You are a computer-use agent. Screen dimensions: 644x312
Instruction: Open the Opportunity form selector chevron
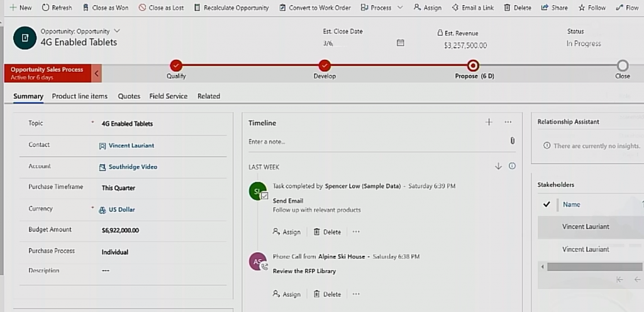[117, 31]
